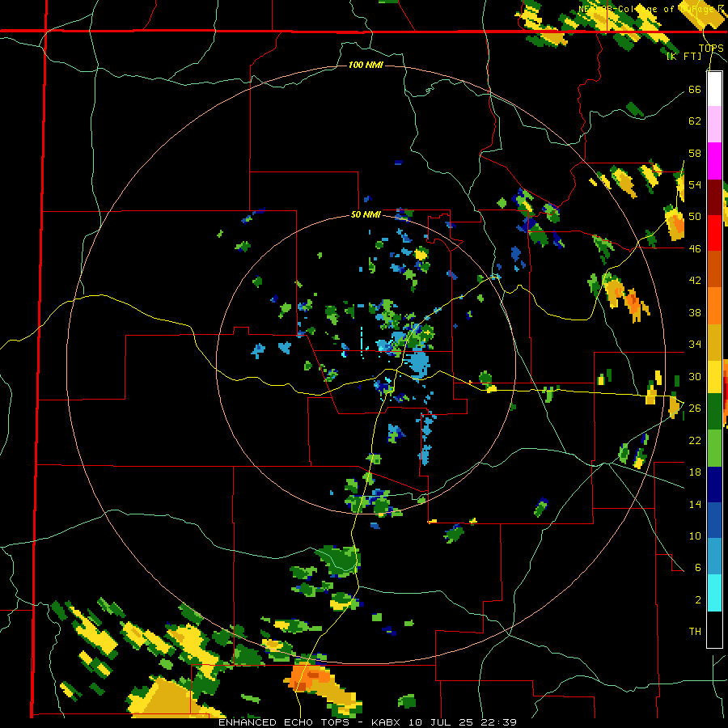Screen dimensions: 728x728
Task: Click the light pink legend swatch
Action: point(714,125)
